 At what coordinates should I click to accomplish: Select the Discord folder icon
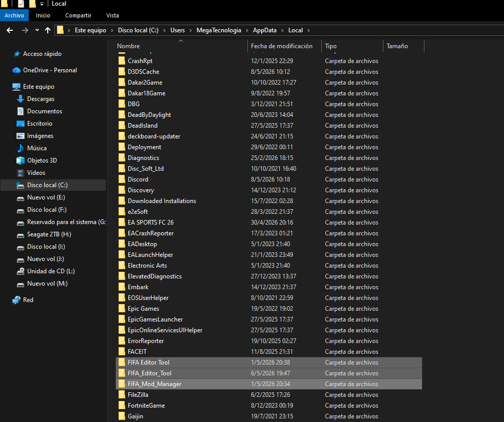[x=122, y=179]
